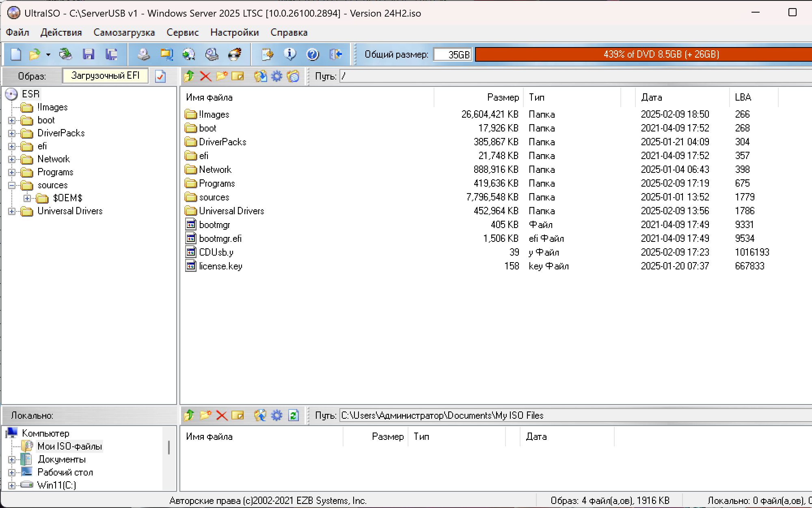812x508 pixels.
Task: Click the local Путь path field
Action: tap(575, 415)
